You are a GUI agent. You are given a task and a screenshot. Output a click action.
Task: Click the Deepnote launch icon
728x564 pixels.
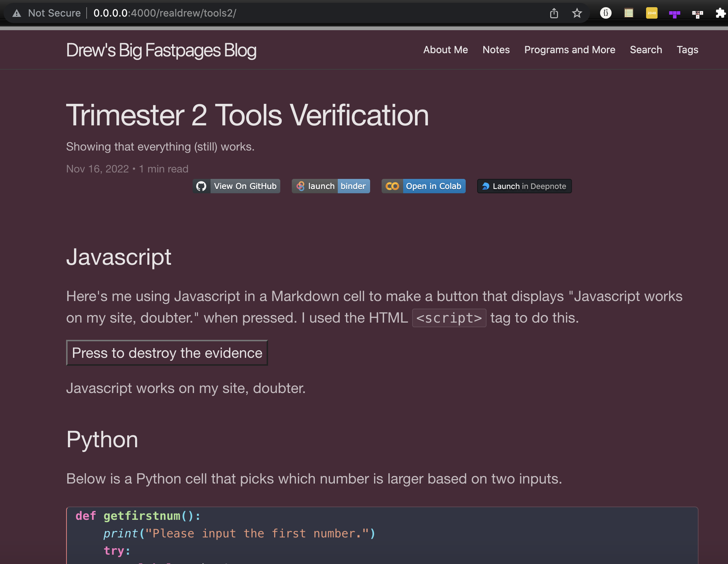point(485,186)
